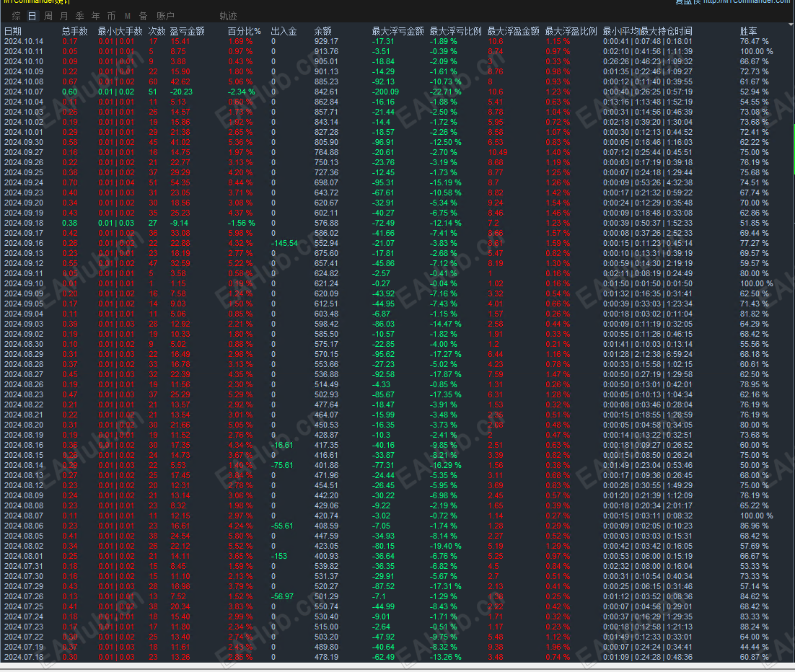Click the 余额 column header
This screenshot has height=672, width=795.
click(x=322, y=32)
